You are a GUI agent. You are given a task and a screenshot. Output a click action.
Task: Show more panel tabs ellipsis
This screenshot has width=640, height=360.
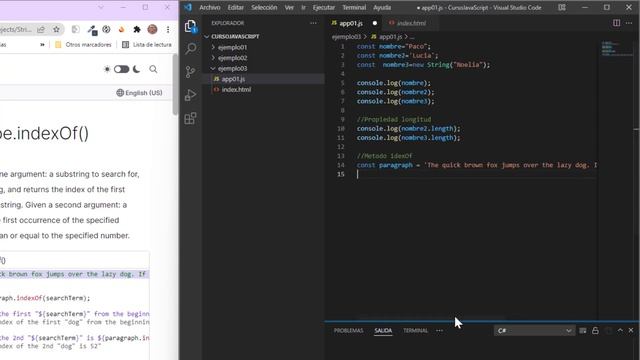click(x=439, y=331)
